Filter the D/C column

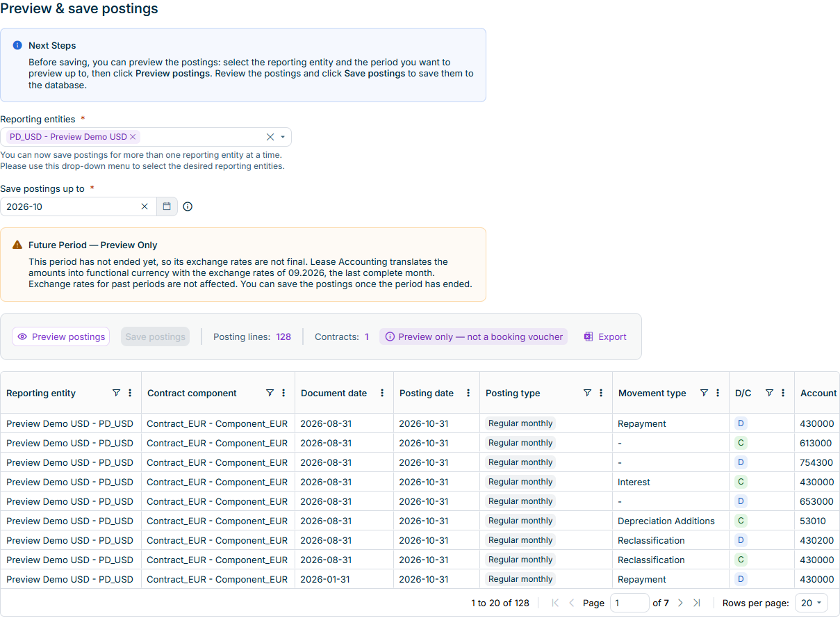pyautogui.click(x=769, y=393)
